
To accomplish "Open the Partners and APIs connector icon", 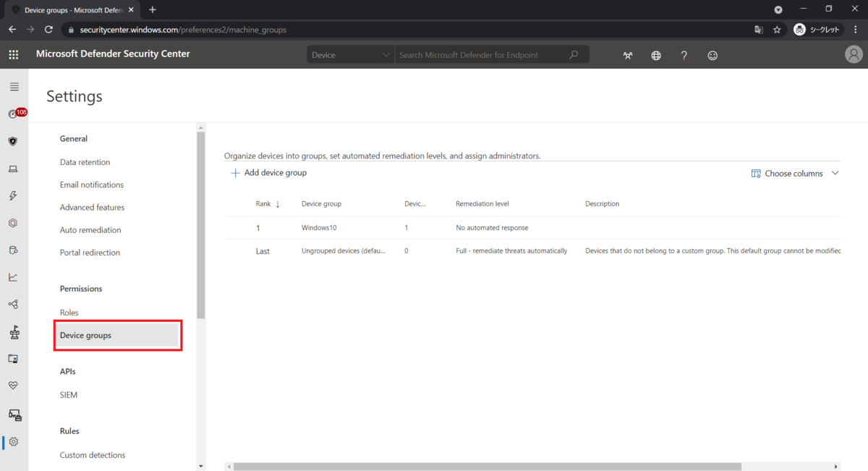I will click(x=13, y=305).
